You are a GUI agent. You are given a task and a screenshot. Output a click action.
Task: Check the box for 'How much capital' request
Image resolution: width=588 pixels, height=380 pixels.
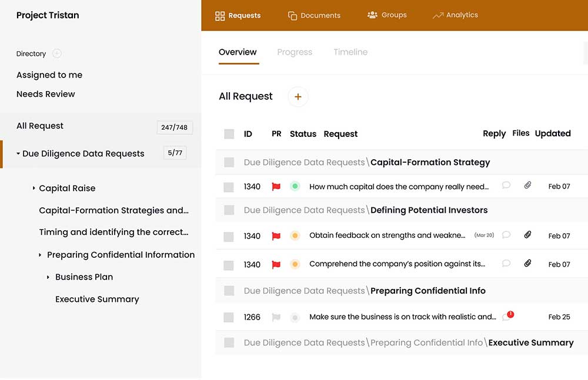pyautogui.click(x=229, y=187)
